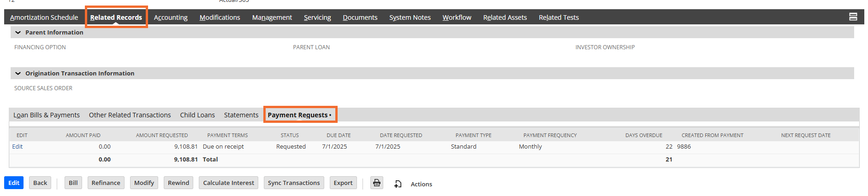Click the print icon button

pyautogui.click(x=377, y=183)
